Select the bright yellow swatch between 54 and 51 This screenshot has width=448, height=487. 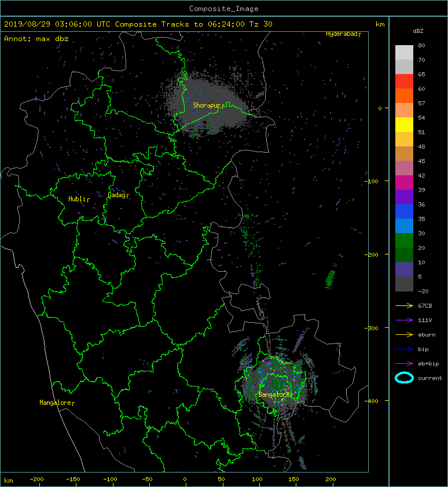click(x=404, y=125)
